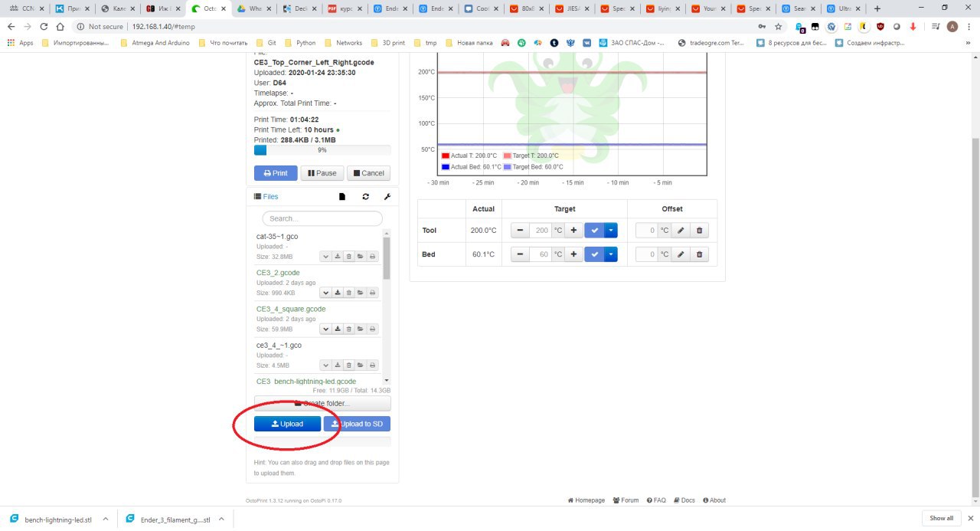Expand ce3_4_~1.gco details with chevron button

(325, 365)
